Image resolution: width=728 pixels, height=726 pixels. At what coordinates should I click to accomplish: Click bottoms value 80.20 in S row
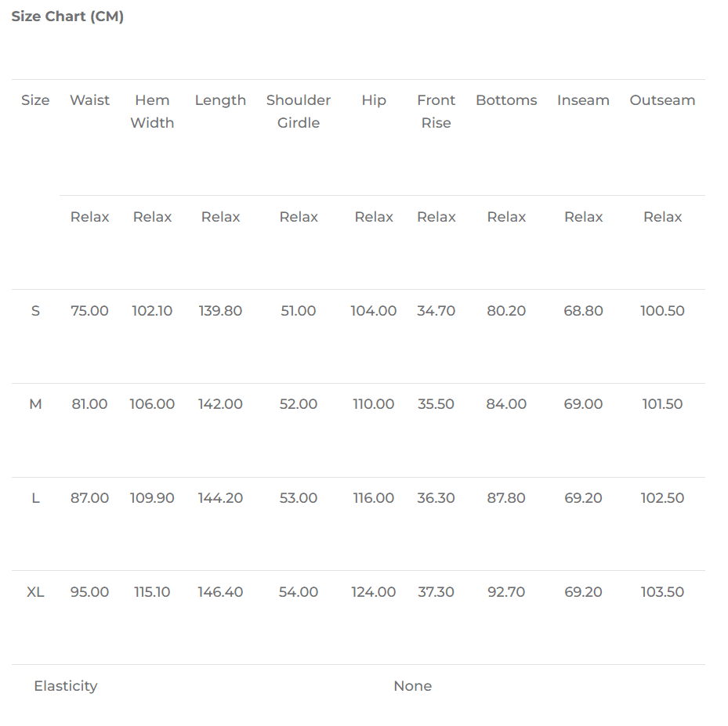[x=506, y=311]
